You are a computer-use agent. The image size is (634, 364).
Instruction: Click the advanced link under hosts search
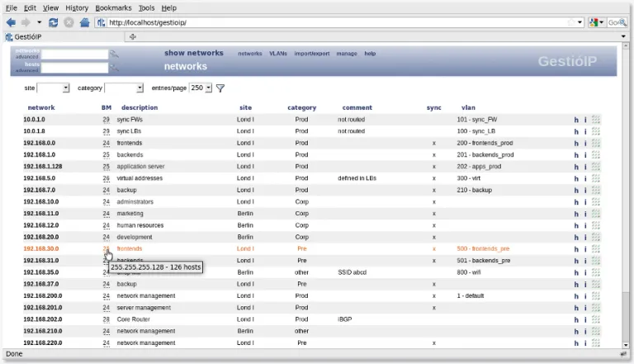26,70
